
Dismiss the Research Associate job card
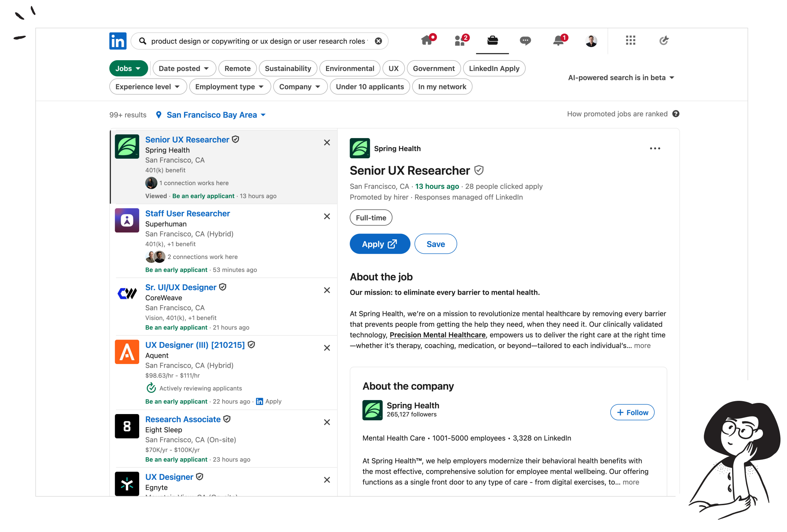(x=327, y=422)
